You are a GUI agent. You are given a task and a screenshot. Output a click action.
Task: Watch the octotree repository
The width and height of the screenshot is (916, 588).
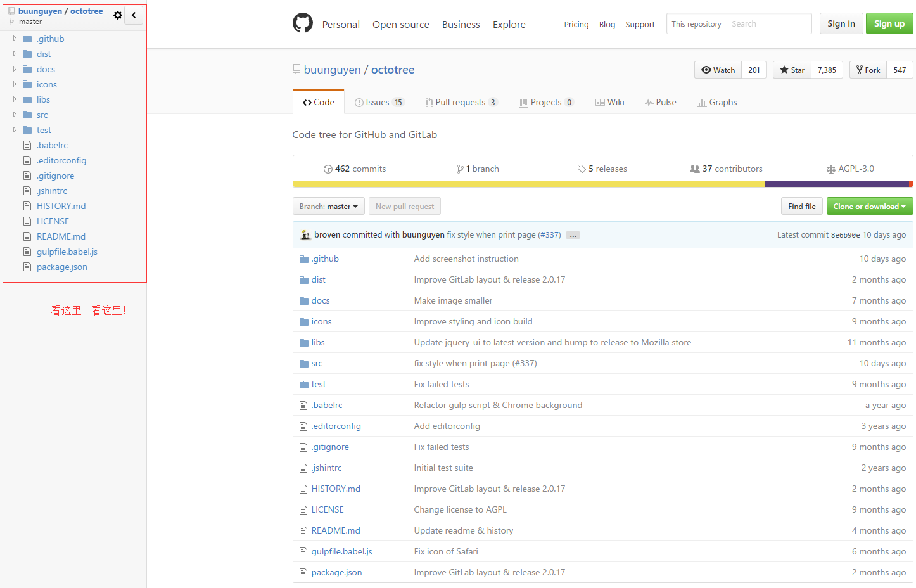click(x=718, y=70)
